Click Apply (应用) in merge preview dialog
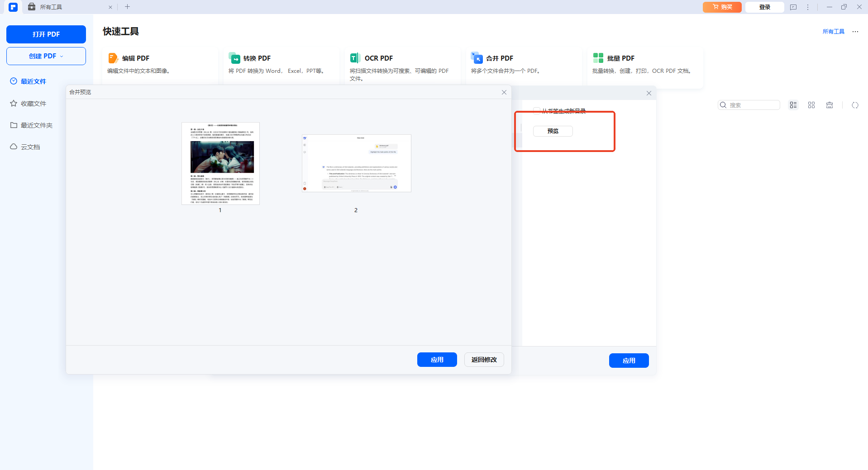The width and height of the screenshot is (868, 470). 437,360
